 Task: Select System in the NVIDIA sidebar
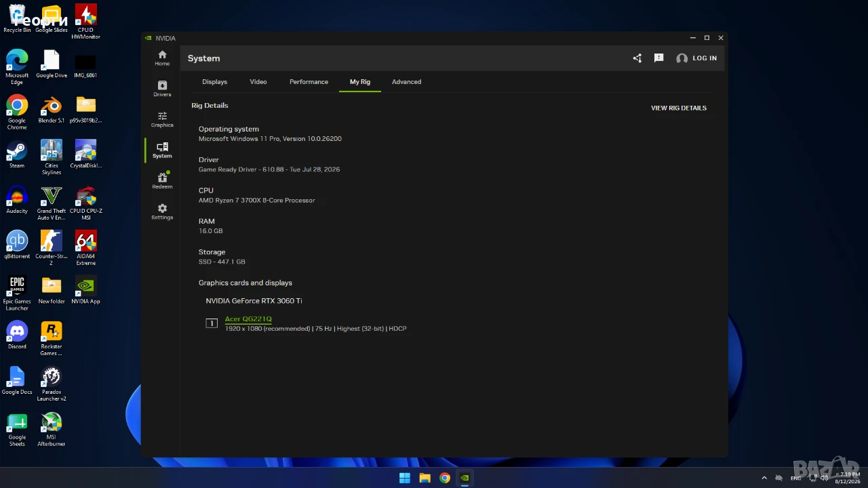(162, 150)
